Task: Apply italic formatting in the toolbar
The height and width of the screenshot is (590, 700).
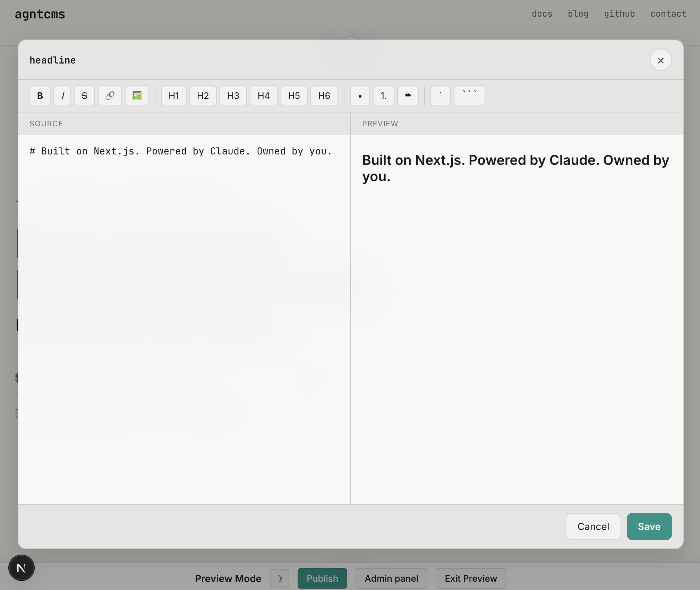Action: click(x=62, y=96)
